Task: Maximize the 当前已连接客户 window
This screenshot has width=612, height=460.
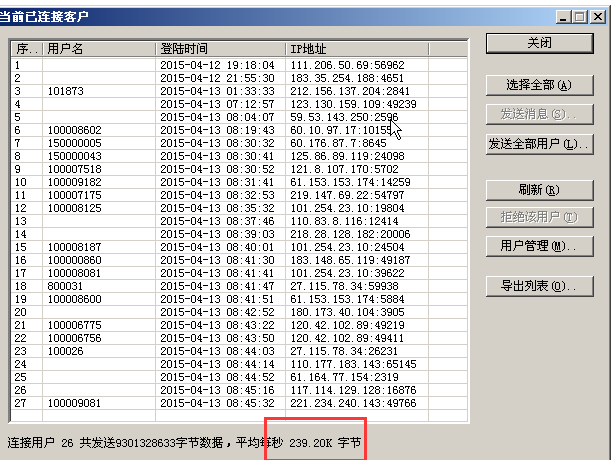Action: coord(580,17)
